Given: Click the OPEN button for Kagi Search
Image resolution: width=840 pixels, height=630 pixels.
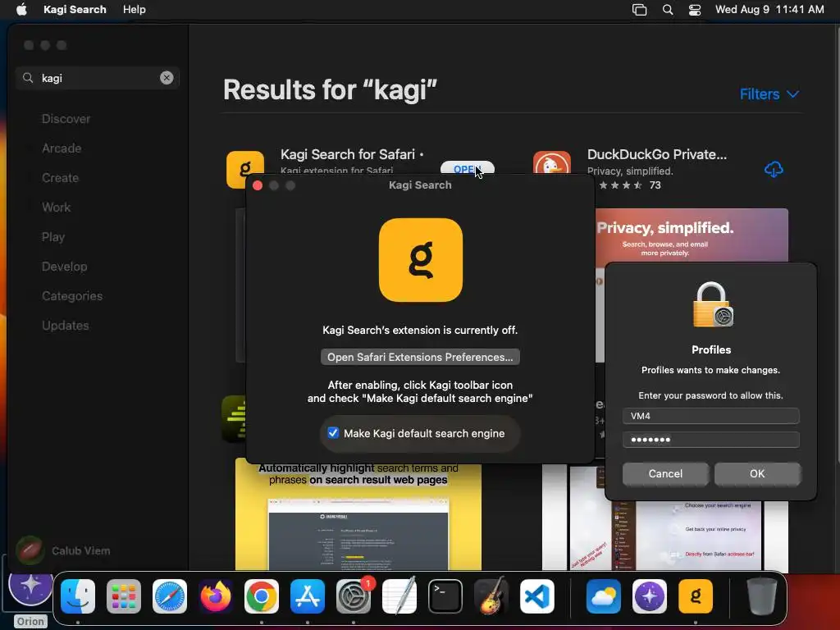Looking at the screenshot, I should [467, 169].
